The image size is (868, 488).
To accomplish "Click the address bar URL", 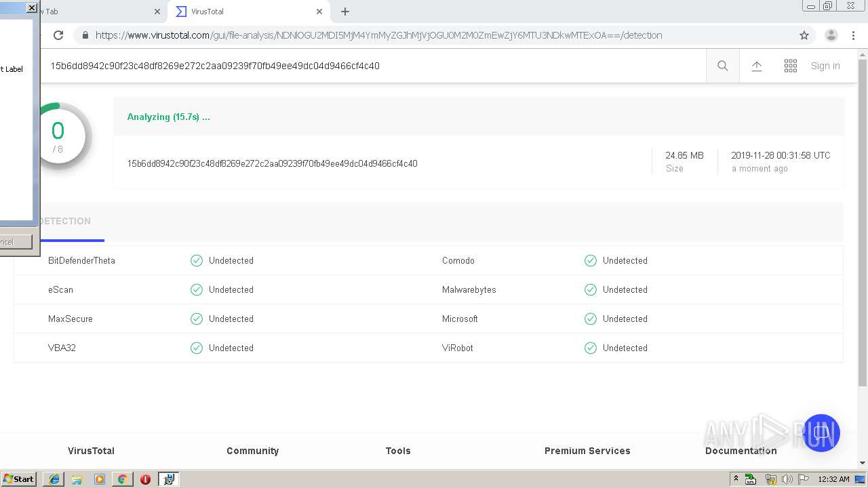I will pyautogui.click(x=378, y=35).
